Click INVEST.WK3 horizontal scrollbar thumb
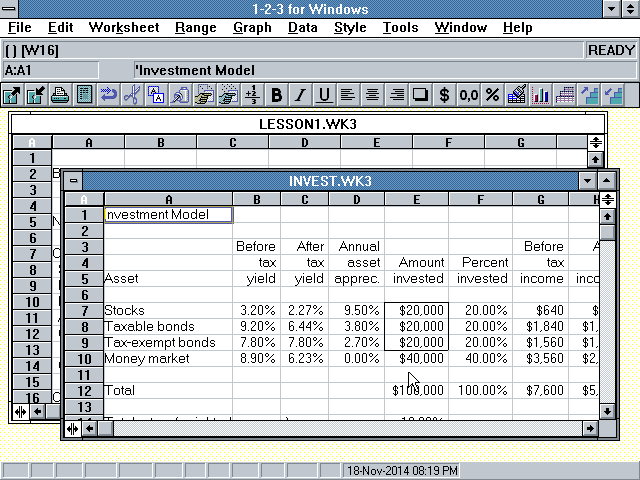640x480 pixels. click(105, 428)
